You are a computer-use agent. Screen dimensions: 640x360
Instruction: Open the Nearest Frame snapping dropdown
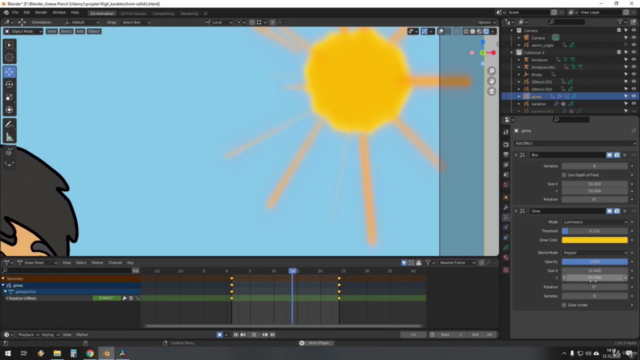[457, 263]
